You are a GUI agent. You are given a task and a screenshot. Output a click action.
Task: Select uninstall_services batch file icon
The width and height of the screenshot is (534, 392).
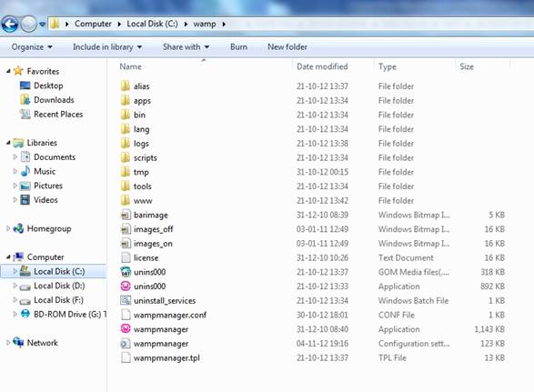coord(126,300)
